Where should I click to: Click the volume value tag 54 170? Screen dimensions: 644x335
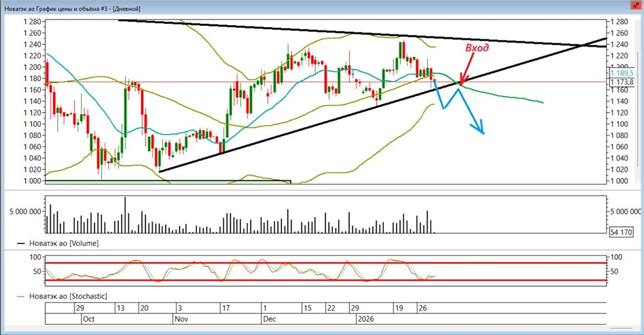(x=621, y=232)
